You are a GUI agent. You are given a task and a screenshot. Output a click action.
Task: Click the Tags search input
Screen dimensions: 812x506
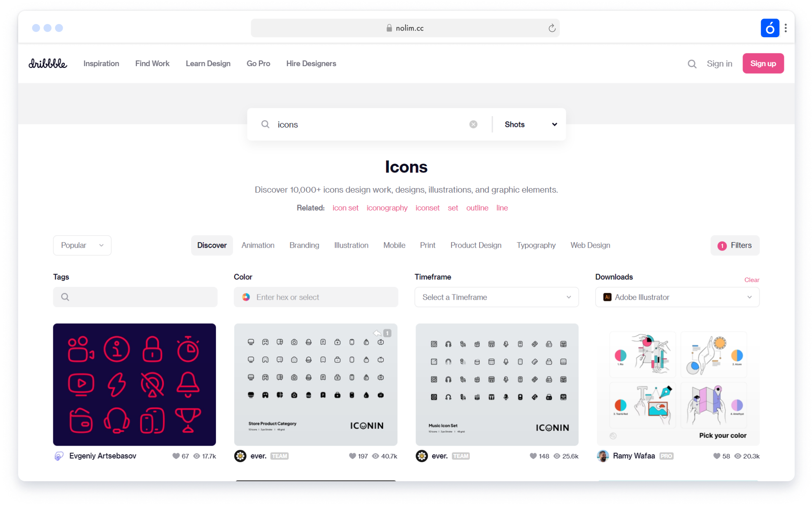click(135, 297)
